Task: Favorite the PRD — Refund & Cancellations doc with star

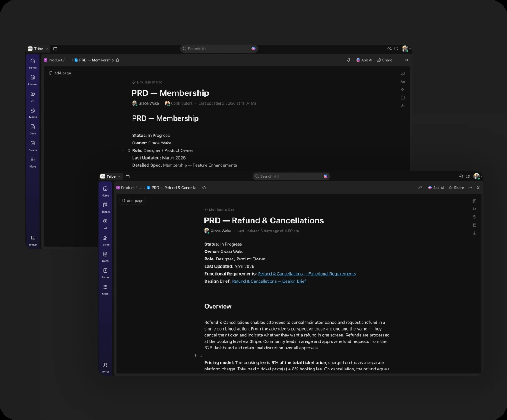Action: (204, 188)
